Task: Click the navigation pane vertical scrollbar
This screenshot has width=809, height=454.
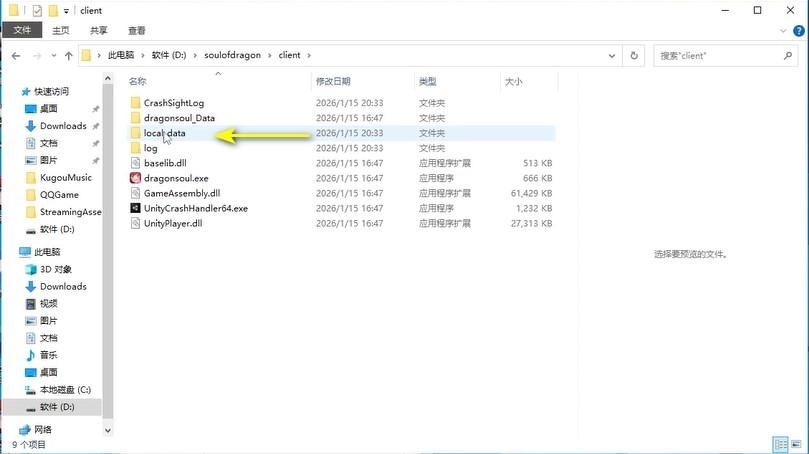Action: (109, 250)
